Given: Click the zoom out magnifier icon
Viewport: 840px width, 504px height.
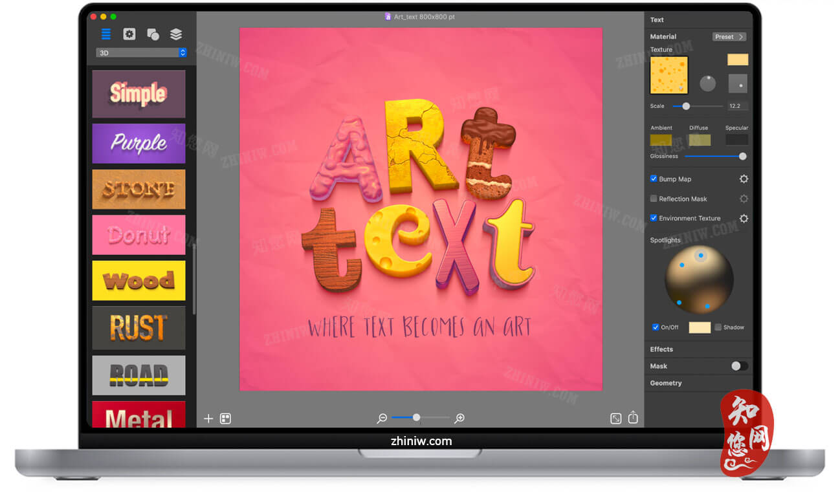Looking at the screenshot, I should pyautogui.click(x=382, y=419).
